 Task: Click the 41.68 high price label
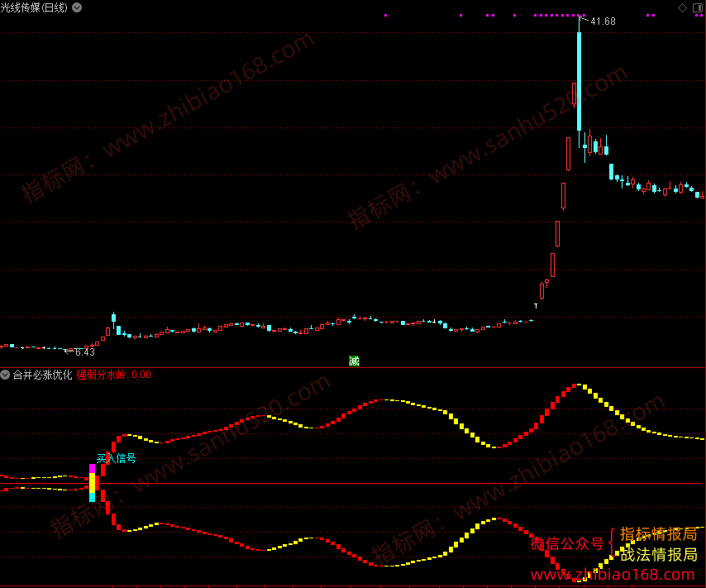(603, 22)
